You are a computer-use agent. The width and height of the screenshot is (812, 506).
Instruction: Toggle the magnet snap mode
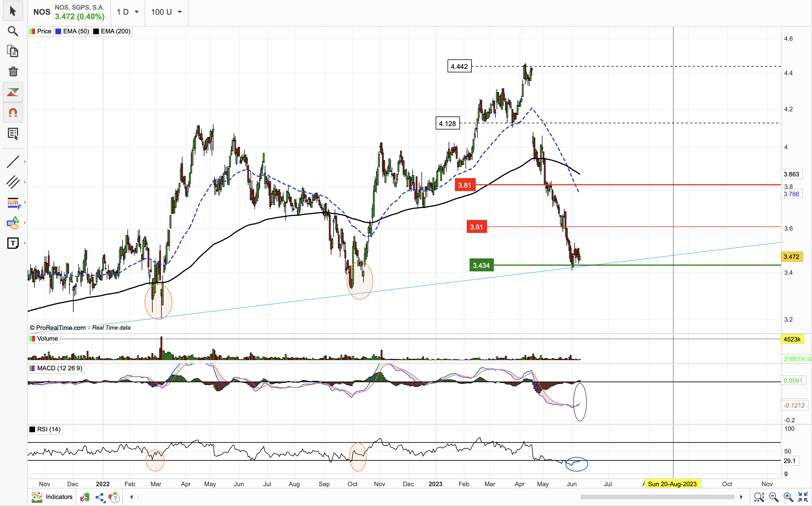pyautogui.click(x=13, y=113)
